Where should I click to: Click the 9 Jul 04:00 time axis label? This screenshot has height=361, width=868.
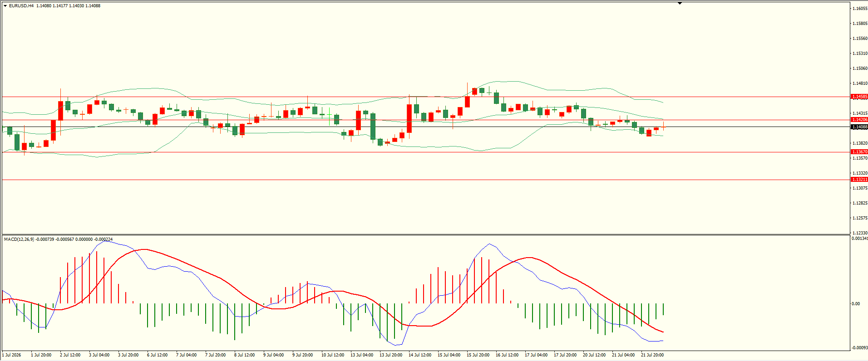click(x=274, y=355)
